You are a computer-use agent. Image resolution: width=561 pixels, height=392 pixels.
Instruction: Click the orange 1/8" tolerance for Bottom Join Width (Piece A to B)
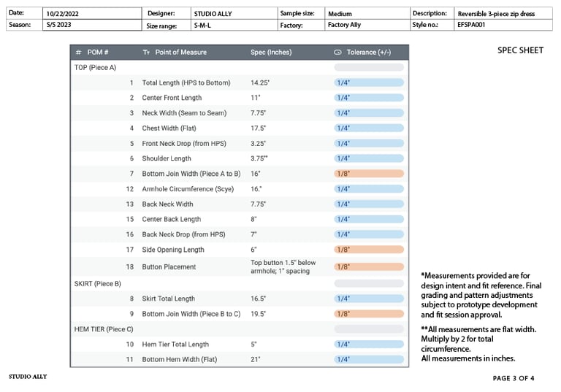tap(369, 174)
